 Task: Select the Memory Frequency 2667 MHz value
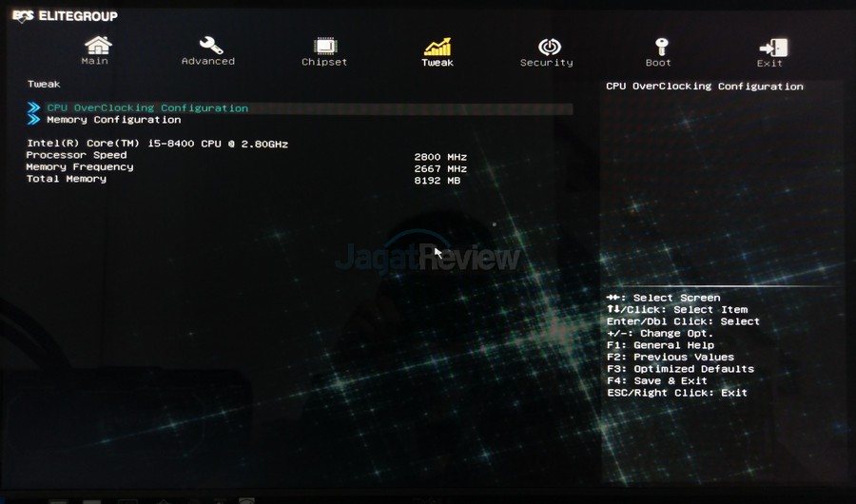[440, 167]
